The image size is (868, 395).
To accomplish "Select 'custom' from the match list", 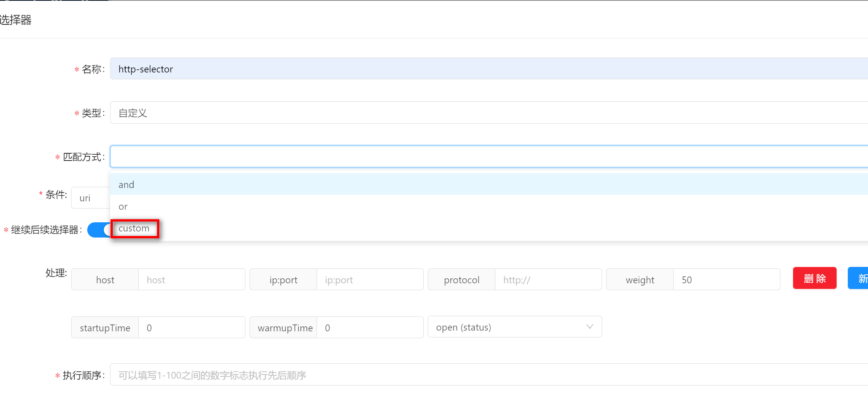I will click(x=134, y=228).
